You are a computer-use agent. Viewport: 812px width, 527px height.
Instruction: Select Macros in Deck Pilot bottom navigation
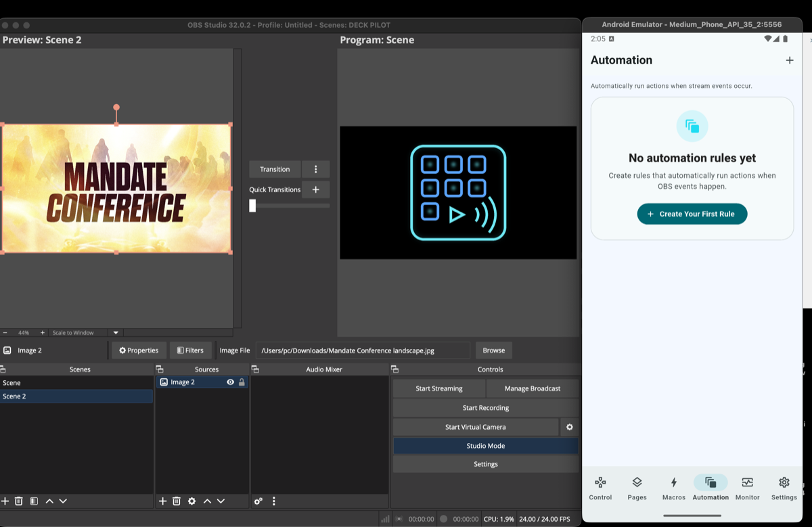click(x=673, y=488)
